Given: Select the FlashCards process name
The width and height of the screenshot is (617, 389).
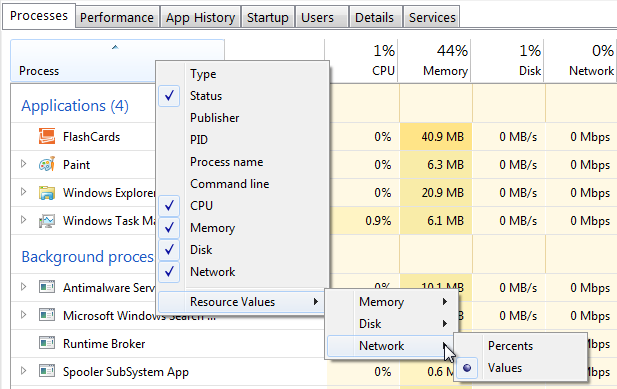Looking at the screenshot, I should tap(91, 137).
